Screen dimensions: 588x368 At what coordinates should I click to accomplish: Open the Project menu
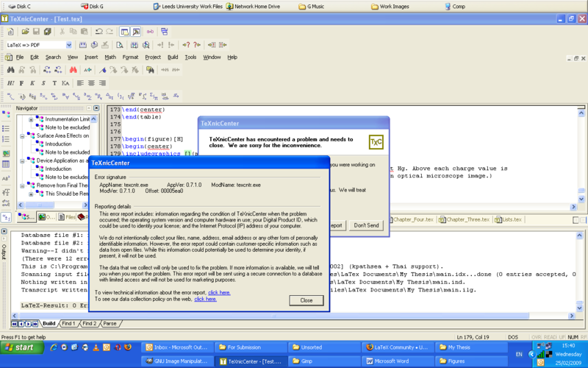point(153,57)
